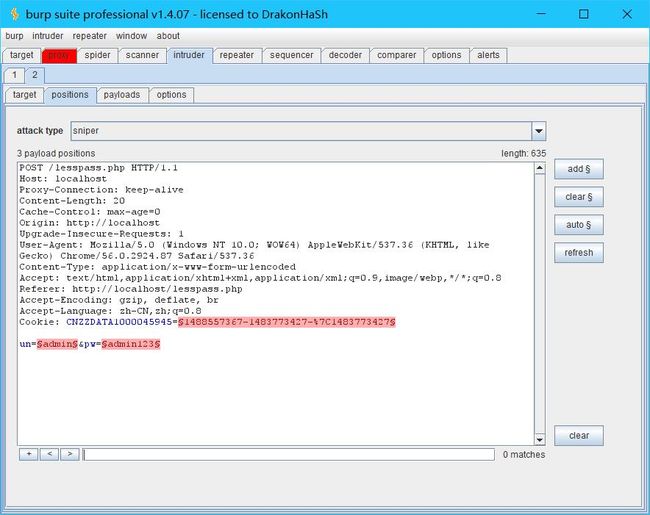The width and height of the screenshot is (650, 515).
Task: Click the request editor scroll down arrow
Action: 539,439
